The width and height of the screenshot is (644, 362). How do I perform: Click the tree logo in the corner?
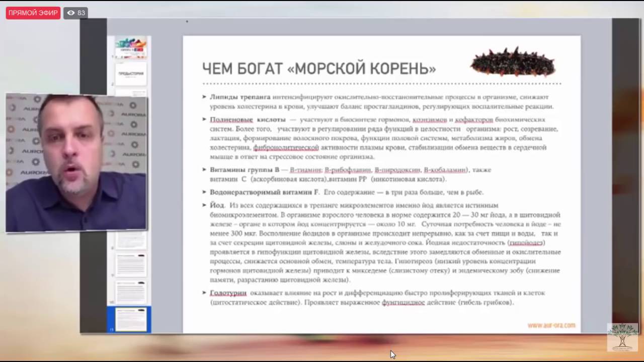click(x=623, y=336)
